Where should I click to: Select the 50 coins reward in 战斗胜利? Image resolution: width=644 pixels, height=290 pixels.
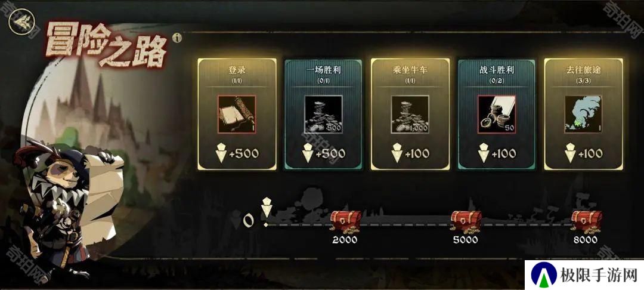click(497, 114)
